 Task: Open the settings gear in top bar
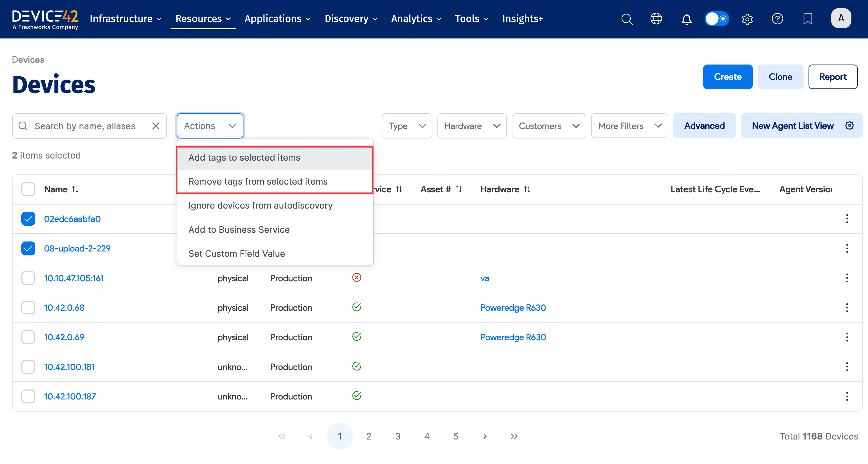point(747,19)
